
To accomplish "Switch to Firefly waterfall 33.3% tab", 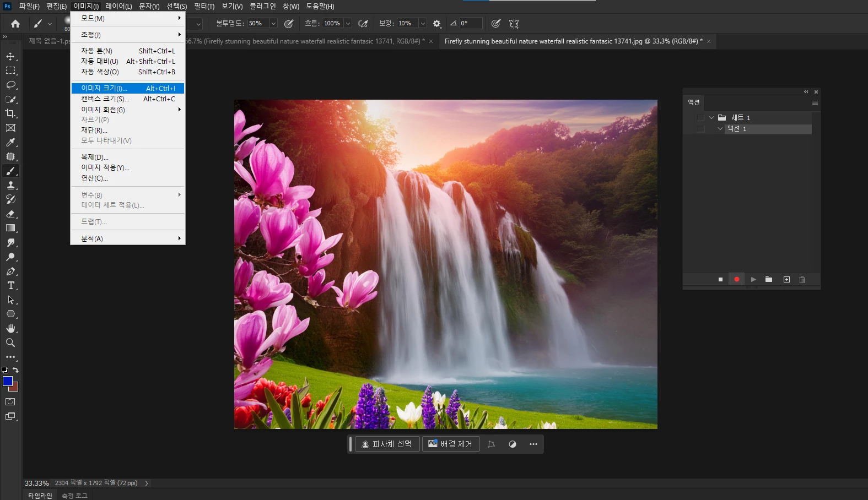I will tap(573, 41).
